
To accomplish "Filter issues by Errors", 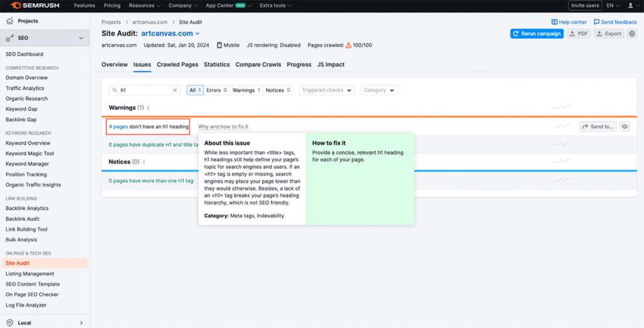I will coord(216,90).
